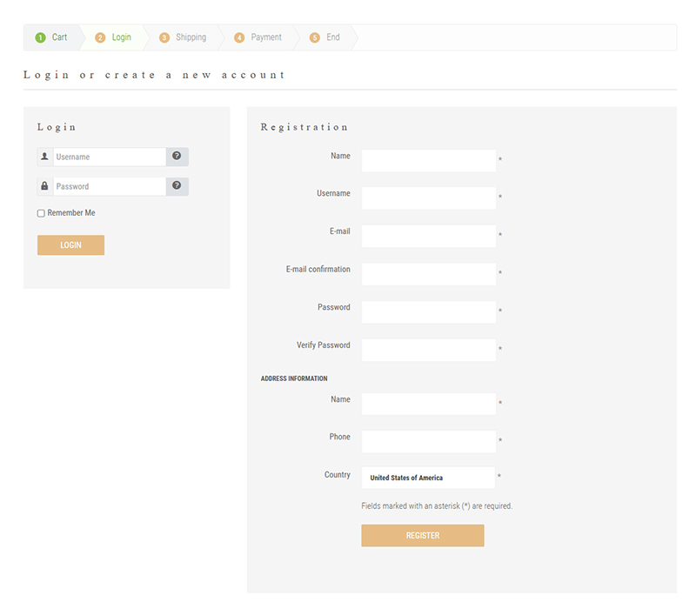
Task: Click the help icon beside Username field
Action: point(177,157)
